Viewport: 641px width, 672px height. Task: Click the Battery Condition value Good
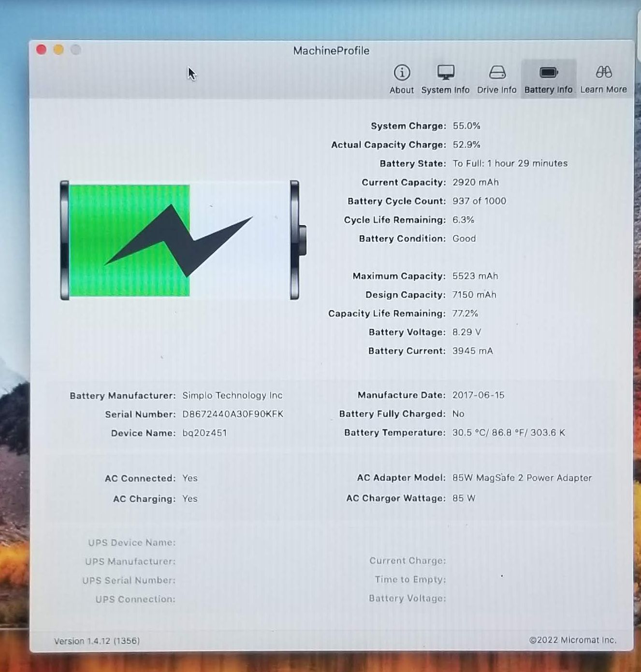coord(464,239)
